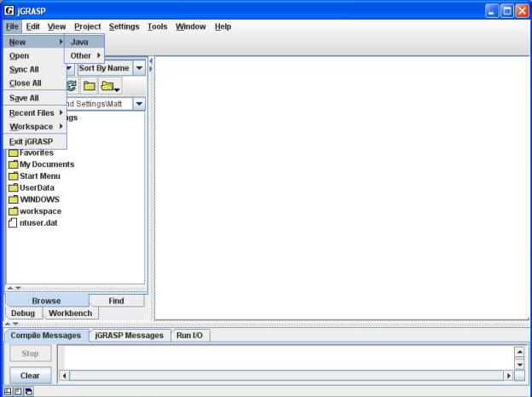Click inside the directory path text field
This screenshot has width=532, height=397.
(x=99, y=104)
